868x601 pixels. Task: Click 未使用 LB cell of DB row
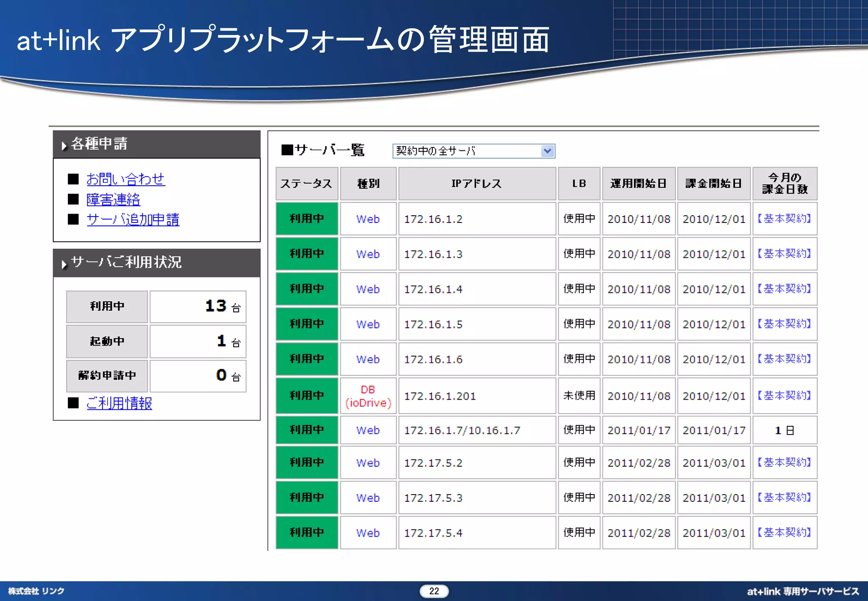(579, 396)
